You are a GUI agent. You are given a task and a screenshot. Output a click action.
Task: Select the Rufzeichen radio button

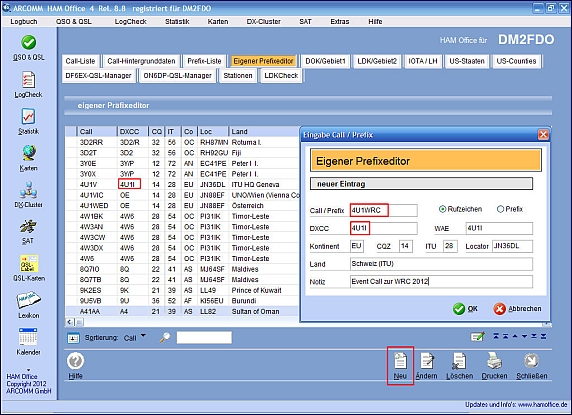pyautogui.click(x=442, y=209)
